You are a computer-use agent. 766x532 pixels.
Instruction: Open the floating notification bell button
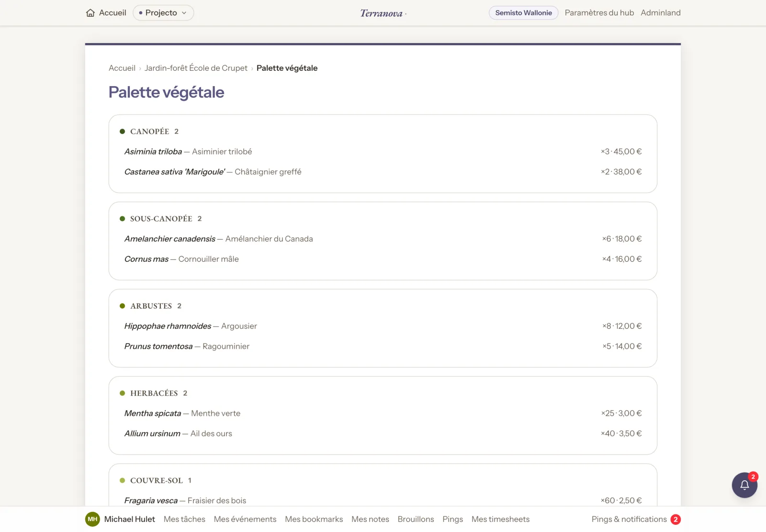coord(744,485)
